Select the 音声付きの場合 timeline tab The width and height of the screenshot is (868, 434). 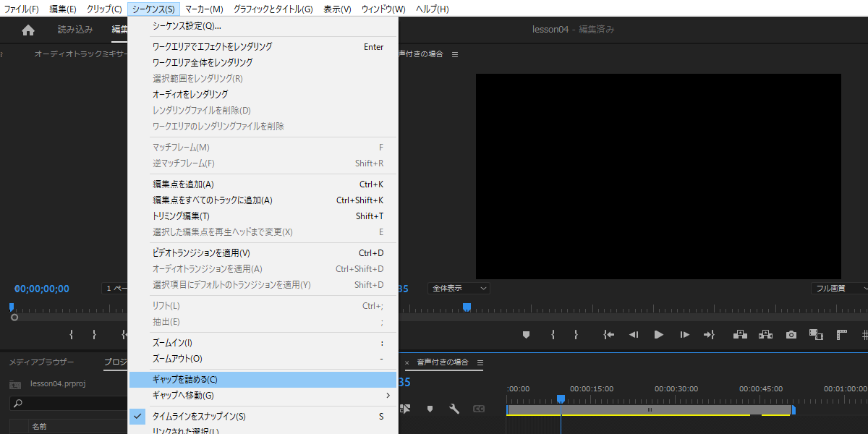pyautogui.click(x=443, y=362)
